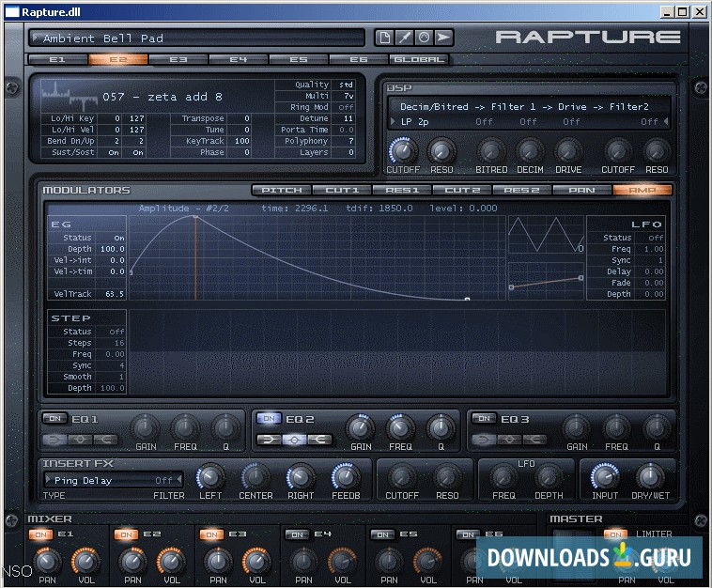
Task: Select the RES1 modulator tab
Action: point(402,190)
